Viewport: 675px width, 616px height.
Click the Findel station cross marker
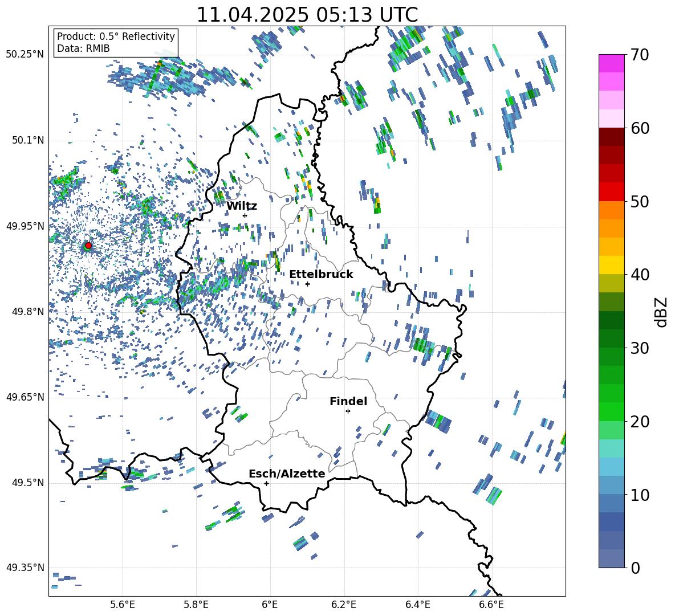tap(348, 411)
